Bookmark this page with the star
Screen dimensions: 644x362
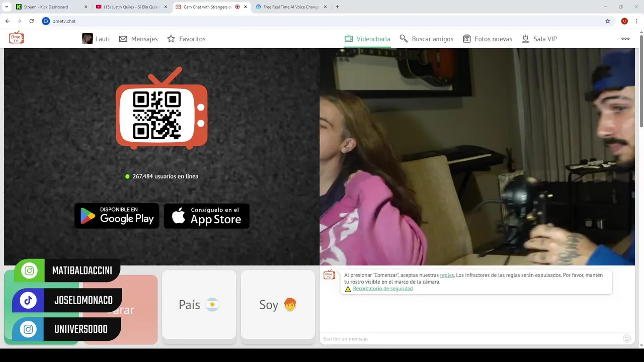point(608,21)
